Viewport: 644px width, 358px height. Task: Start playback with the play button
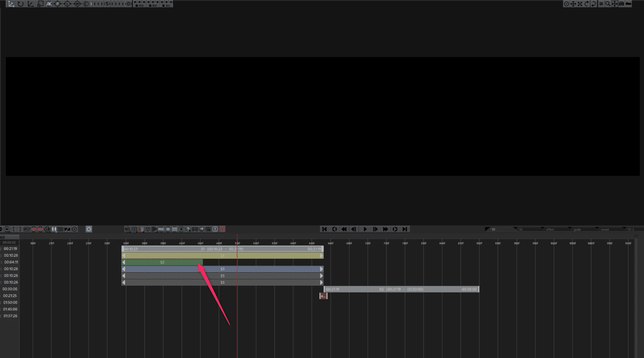(365, 229)
